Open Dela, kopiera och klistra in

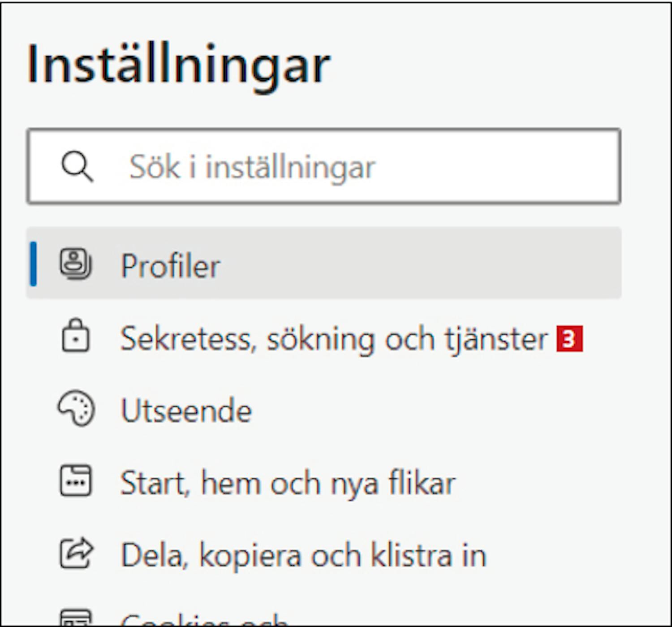pyautogui.click(x=303, y=556)
